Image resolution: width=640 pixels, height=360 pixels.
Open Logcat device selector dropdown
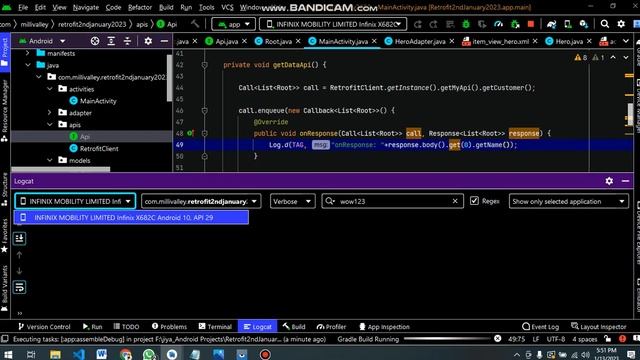click(75, 201)
